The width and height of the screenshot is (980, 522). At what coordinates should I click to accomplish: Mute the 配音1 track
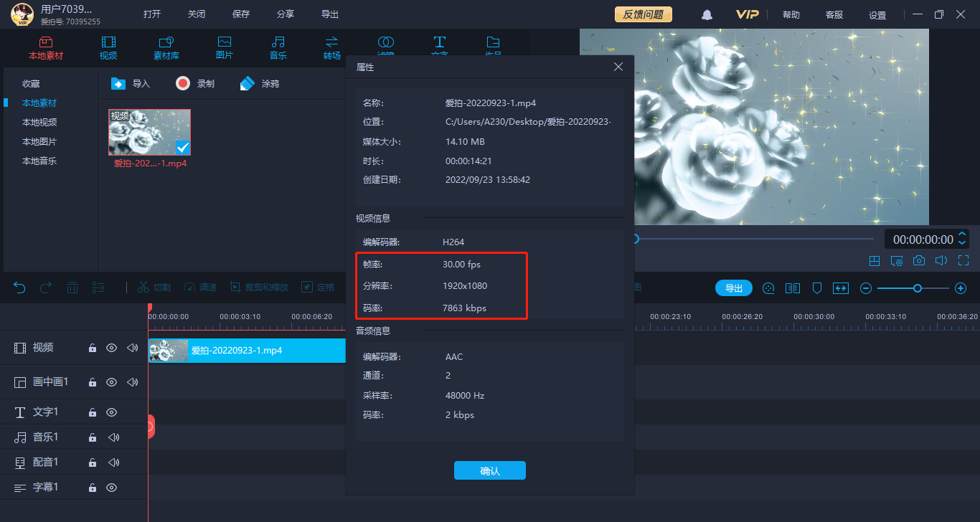pyautogui.click(x=113, y=462)
